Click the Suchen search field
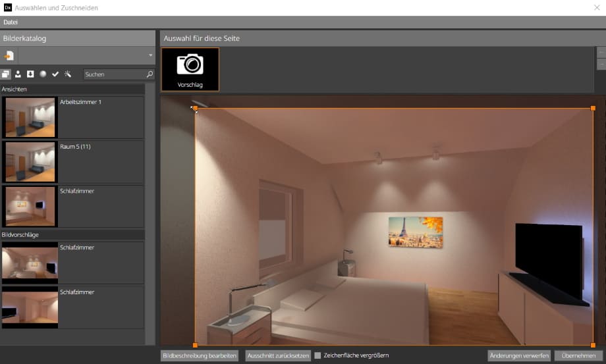Viewport: 606px width, 364px height. click(114, 74)
